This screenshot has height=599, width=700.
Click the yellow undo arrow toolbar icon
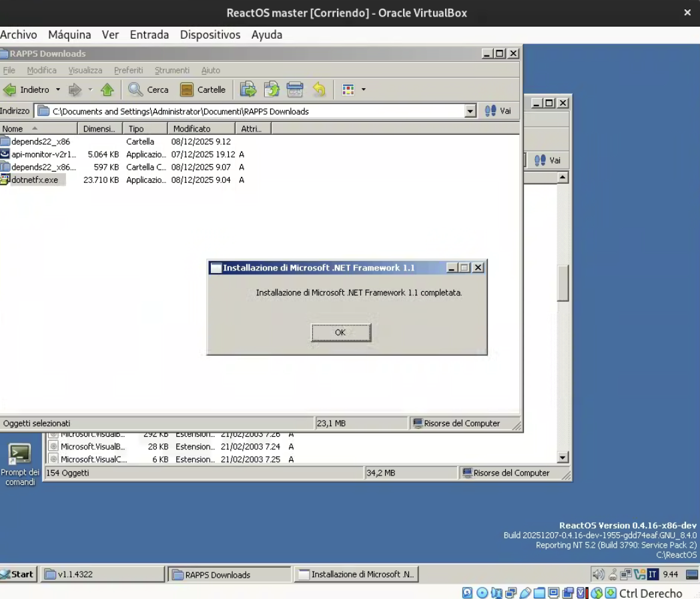click(x=320, y=89)
